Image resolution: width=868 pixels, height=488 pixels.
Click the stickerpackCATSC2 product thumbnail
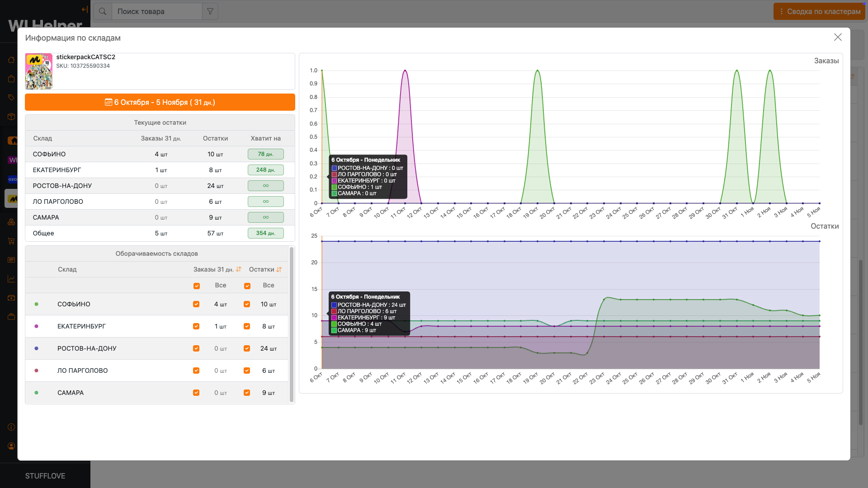tap(39, 71)
